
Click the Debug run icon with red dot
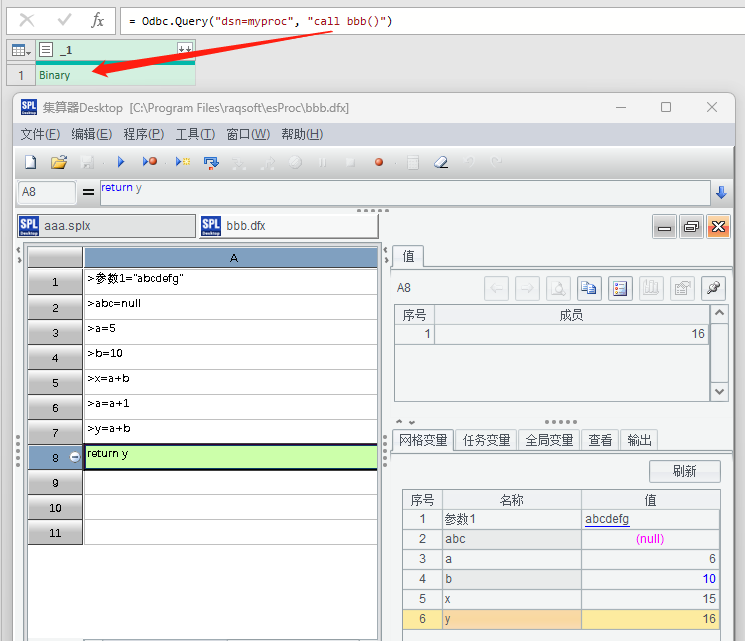pos(150,162)
